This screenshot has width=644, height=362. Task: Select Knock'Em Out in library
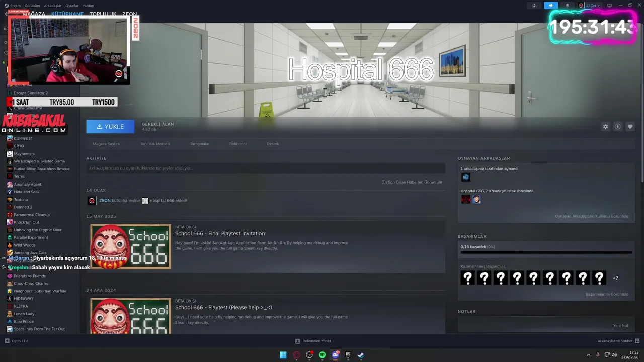pos(26,222)
